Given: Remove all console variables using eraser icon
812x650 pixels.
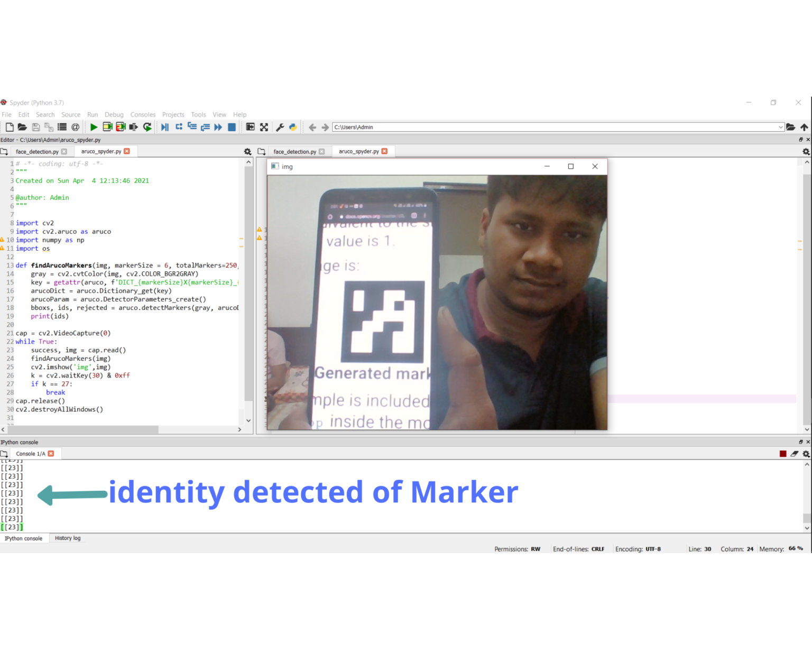Looking at the screenshot, I should point(795,453).
